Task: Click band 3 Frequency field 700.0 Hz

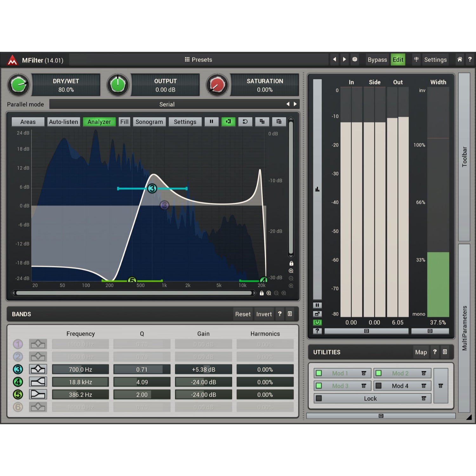Action: [81, 369]
